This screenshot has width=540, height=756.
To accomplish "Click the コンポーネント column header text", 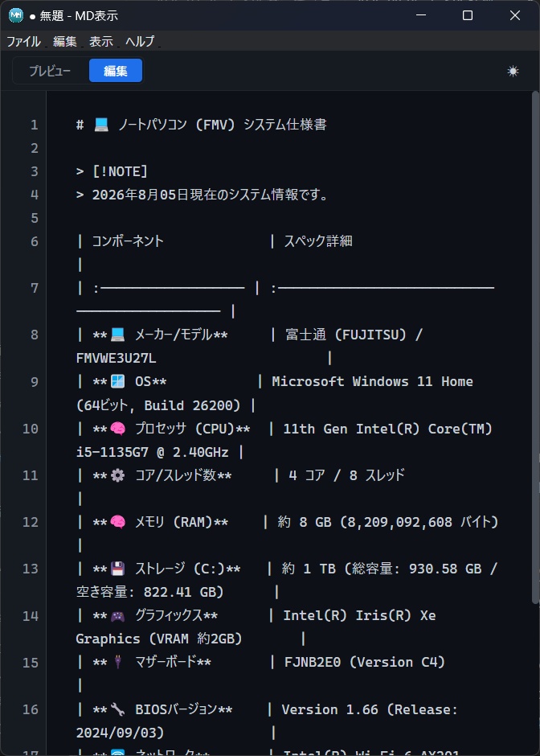I will click(x=128, y=241).
